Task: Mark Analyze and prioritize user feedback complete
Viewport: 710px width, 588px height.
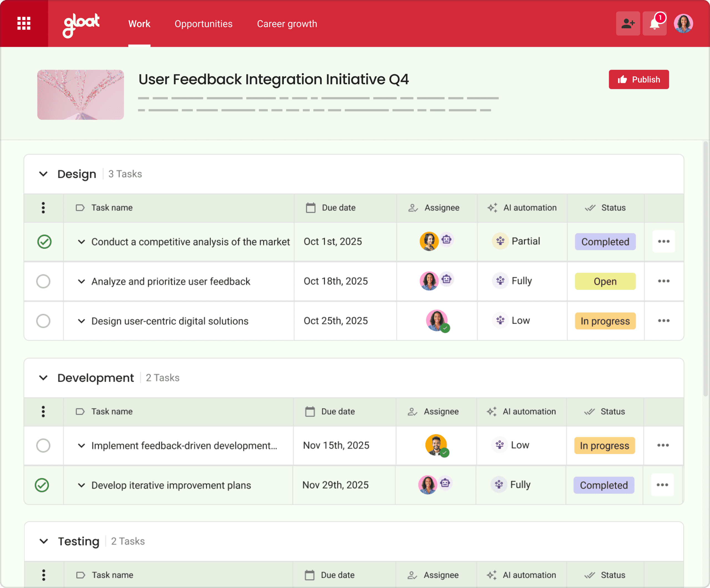Action: coord(43,281)
